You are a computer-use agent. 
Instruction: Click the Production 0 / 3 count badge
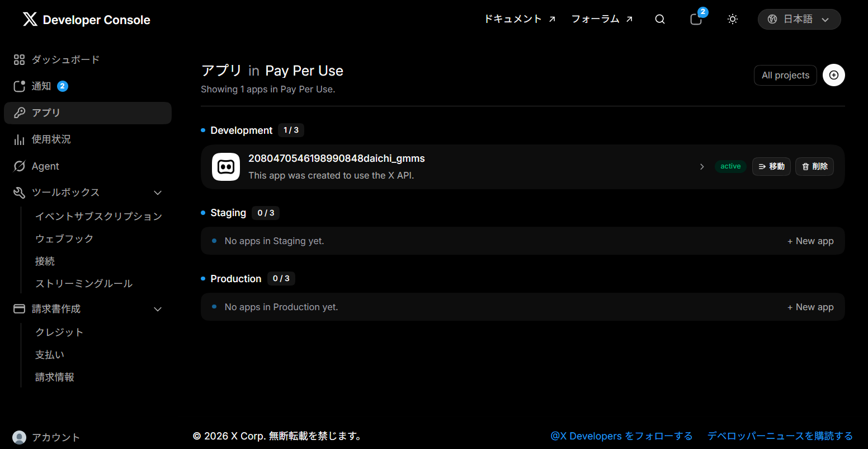coord(281,279)
